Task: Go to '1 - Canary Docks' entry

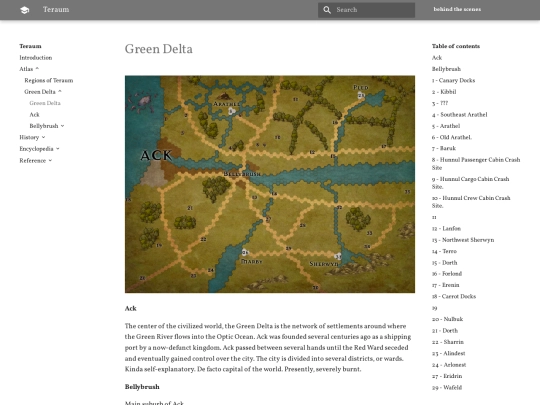Action: tap(454, 81)
